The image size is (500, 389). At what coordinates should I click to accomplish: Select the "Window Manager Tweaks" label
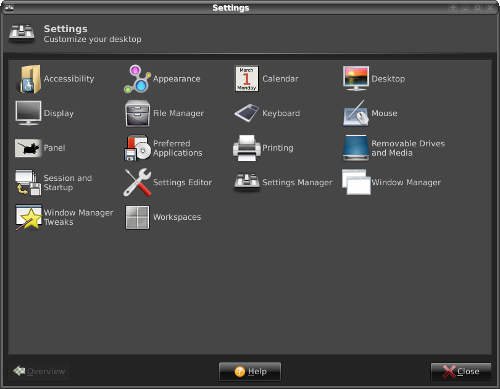click(x=78, y=217)
